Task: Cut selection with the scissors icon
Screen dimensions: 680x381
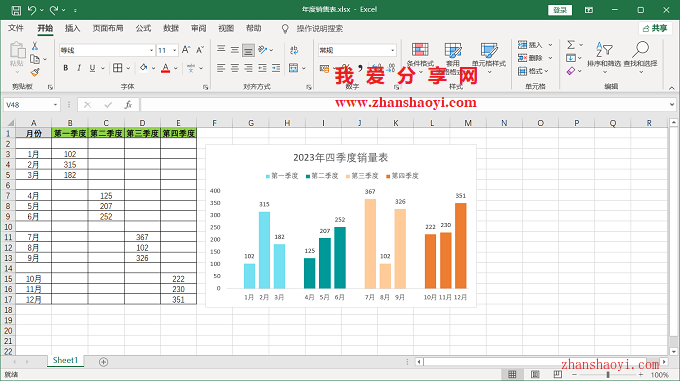Action: [x=35, y=46]
